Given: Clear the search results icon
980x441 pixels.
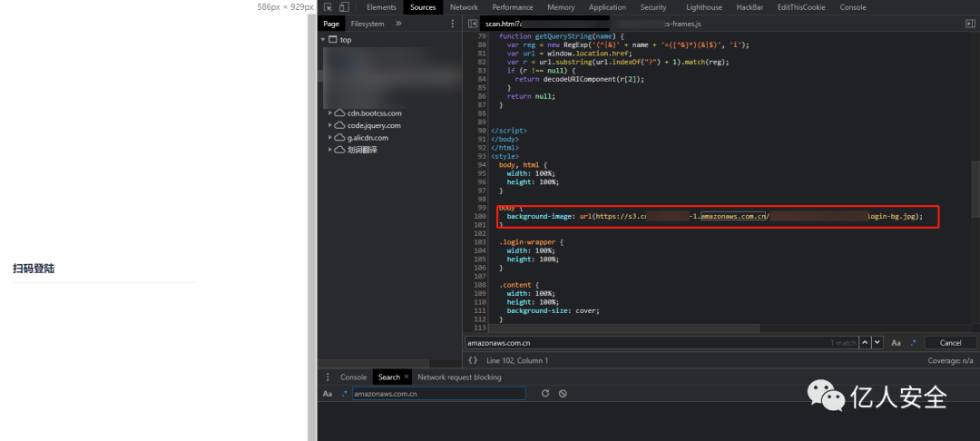Looking at the screenshot, I should pyautogui.click(x=563, y=394).
